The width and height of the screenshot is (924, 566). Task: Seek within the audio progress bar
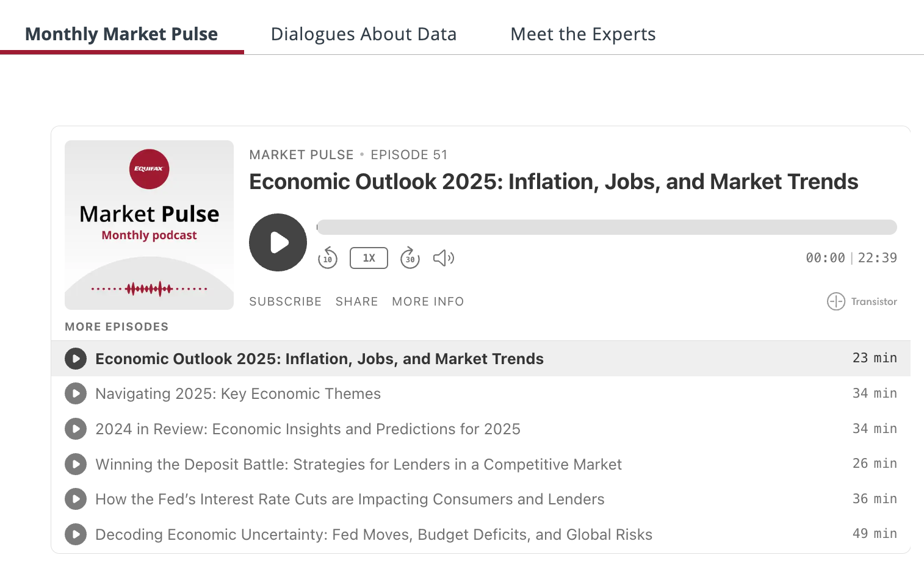[607, 227]
